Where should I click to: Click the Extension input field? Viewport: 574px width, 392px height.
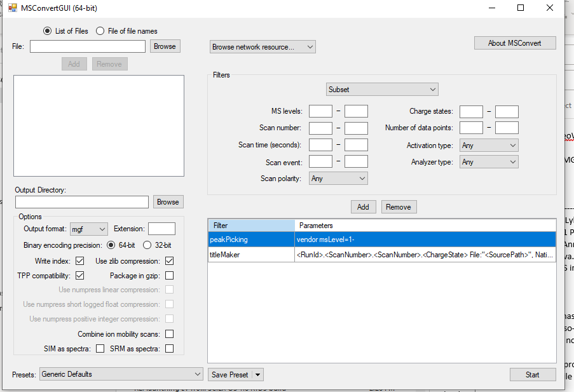pos(161,229)
